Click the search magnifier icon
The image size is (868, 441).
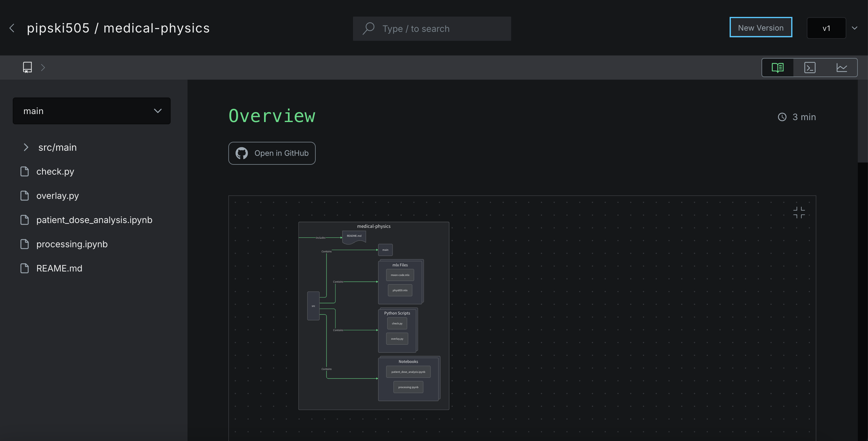coord(368,29)
